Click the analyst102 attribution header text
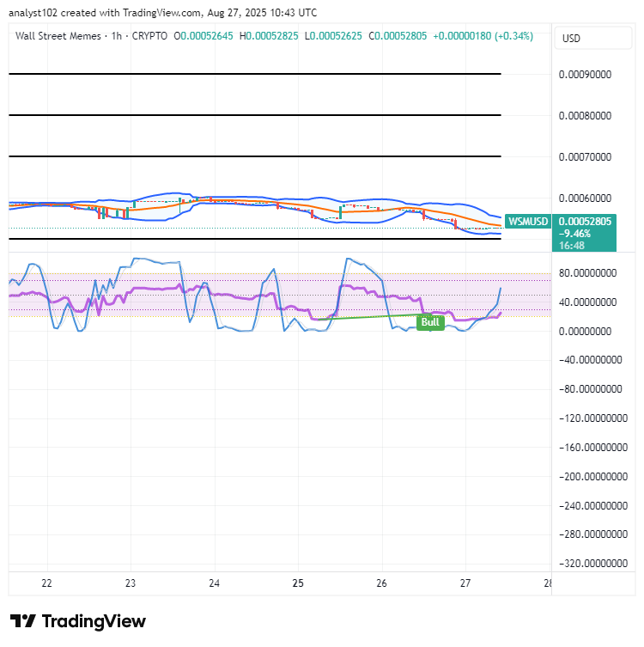This screenshot has width=644, height=647. click(163, 13)
